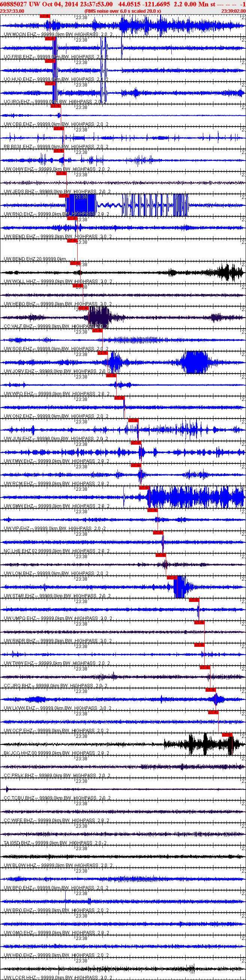Select the red pick marker on the UW STAR trace

point(172,578)
